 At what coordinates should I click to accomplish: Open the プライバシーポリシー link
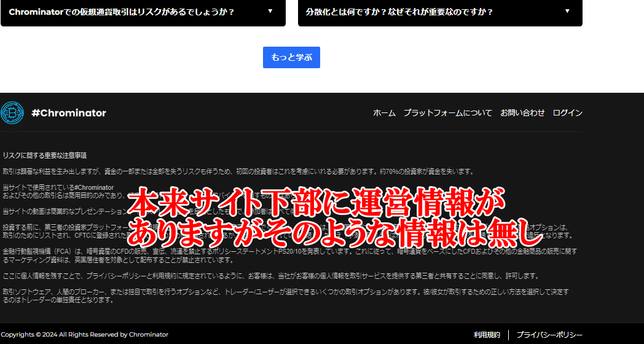coord(549,335)
